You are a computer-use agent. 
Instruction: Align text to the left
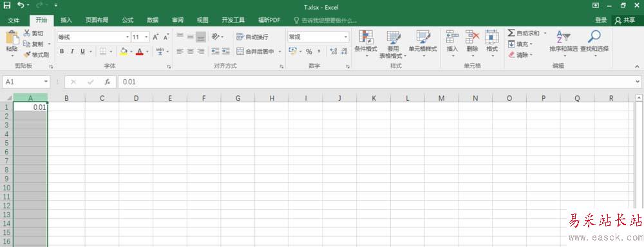(x=180, y=51)
